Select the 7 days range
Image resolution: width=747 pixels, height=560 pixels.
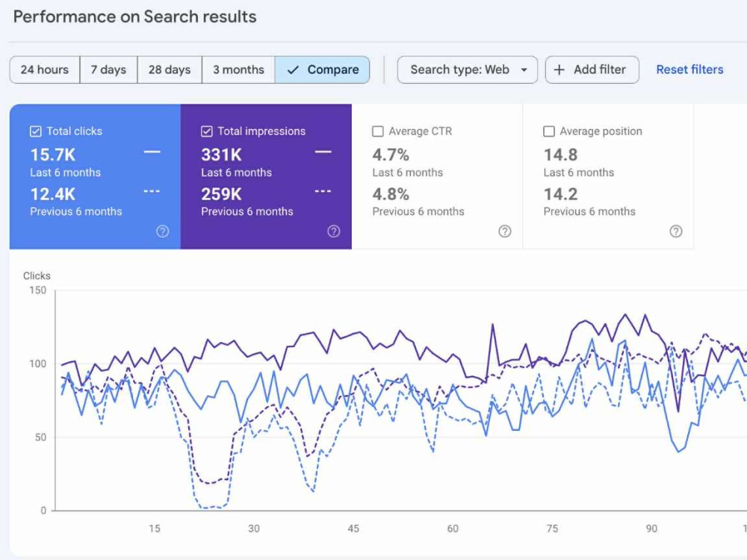click(108, 69)
